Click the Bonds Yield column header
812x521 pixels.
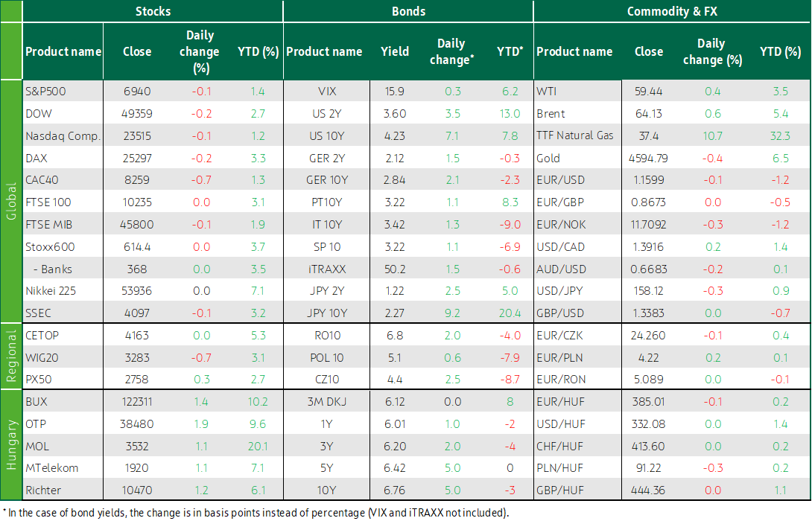pos(395,52)
